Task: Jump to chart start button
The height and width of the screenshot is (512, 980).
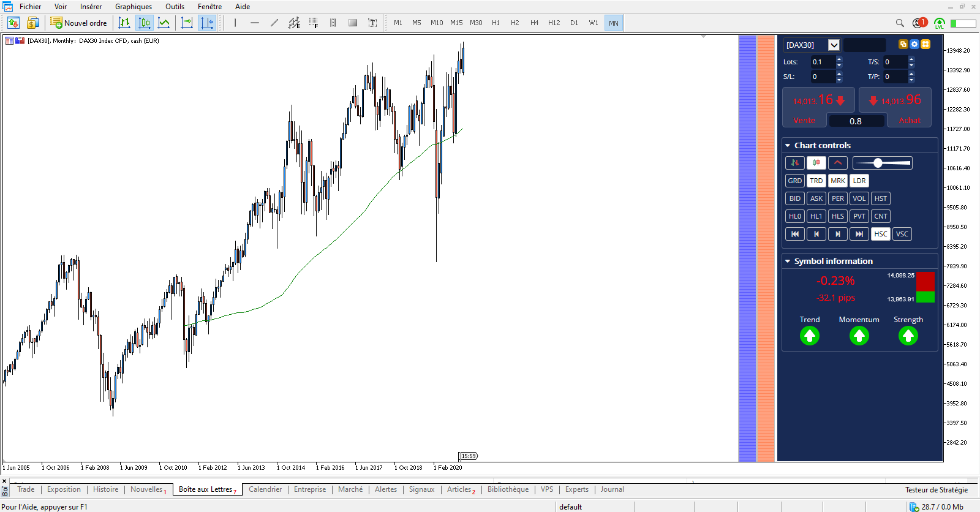Action: tap(794, 234)
